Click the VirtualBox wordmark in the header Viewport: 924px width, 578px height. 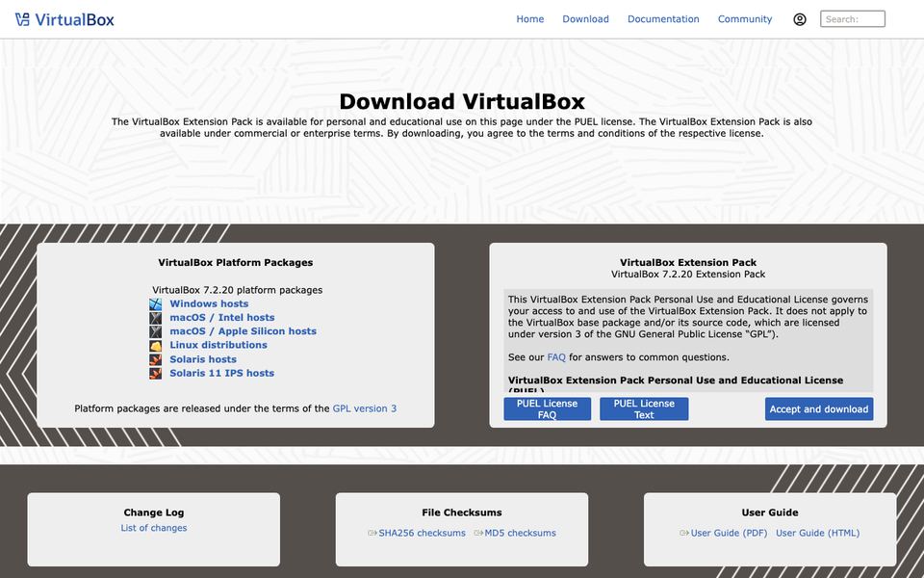(74, 19)
